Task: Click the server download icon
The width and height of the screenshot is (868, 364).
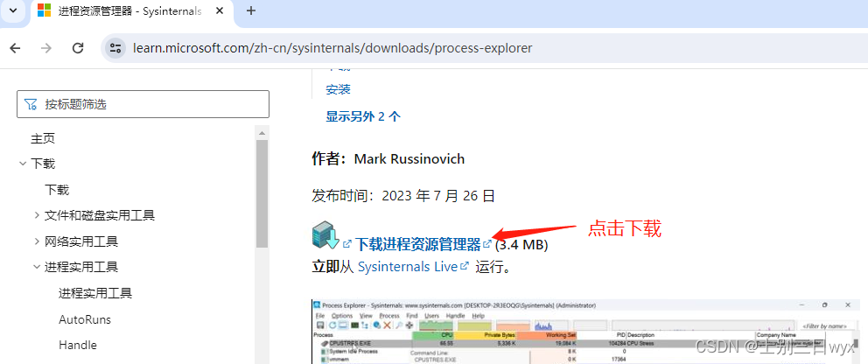Action: pos(325,235)
